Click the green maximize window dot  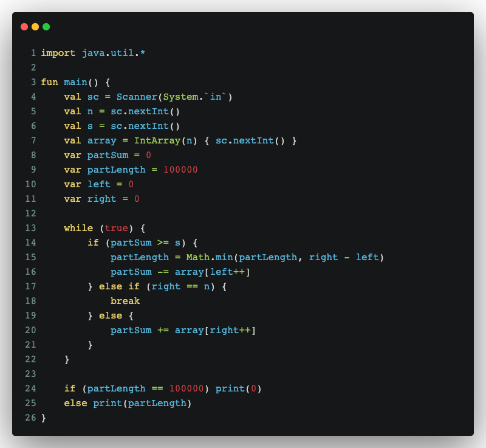coord(46,27)
